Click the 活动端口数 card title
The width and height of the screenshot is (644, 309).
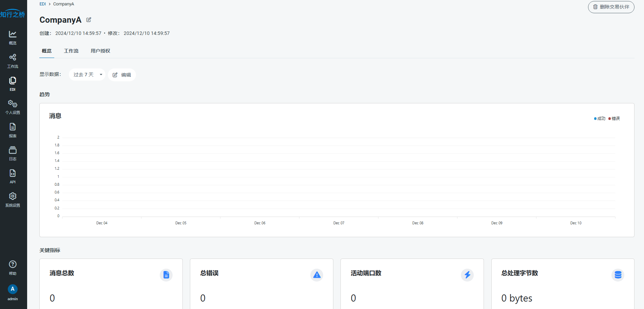point(366,273)
